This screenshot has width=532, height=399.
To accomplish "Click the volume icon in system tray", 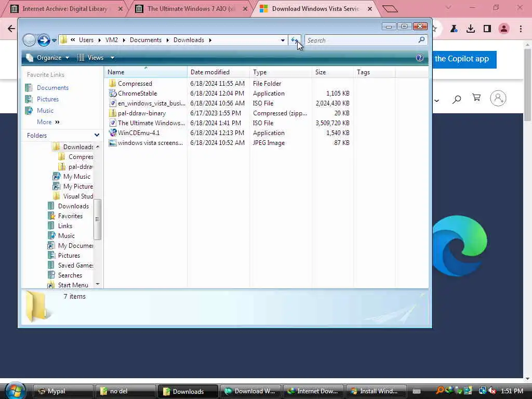I will (492, 391).
